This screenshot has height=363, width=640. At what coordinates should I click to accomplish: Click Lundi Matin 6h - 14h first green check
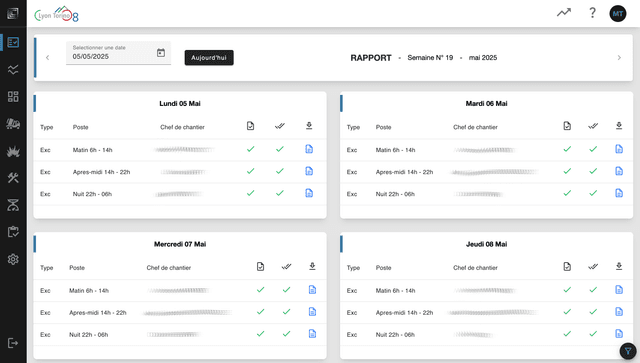(x=251, y=149)
